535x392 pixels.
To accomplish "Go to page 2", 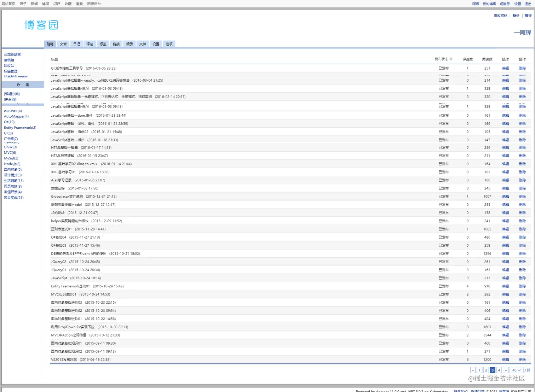I will click(x=486, y=370).
